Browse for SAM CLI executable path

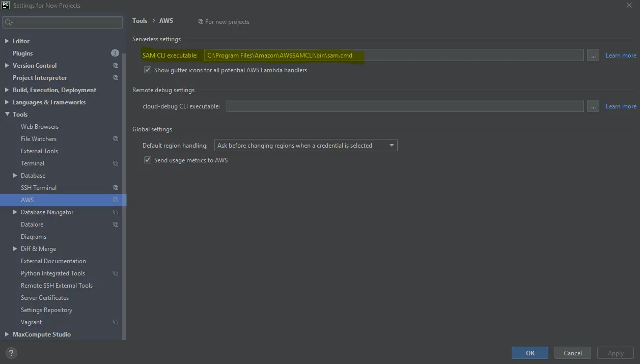pos(593,55)
